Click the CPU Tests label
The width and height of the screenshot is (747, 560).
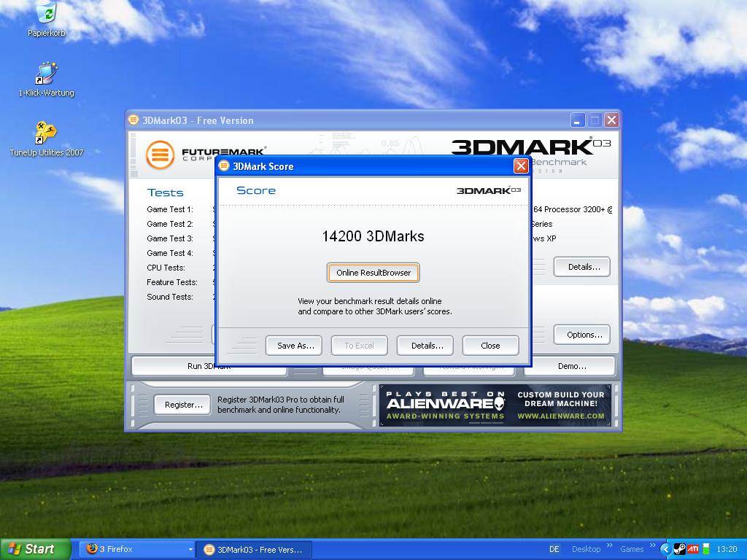click(x=166, y=268)
